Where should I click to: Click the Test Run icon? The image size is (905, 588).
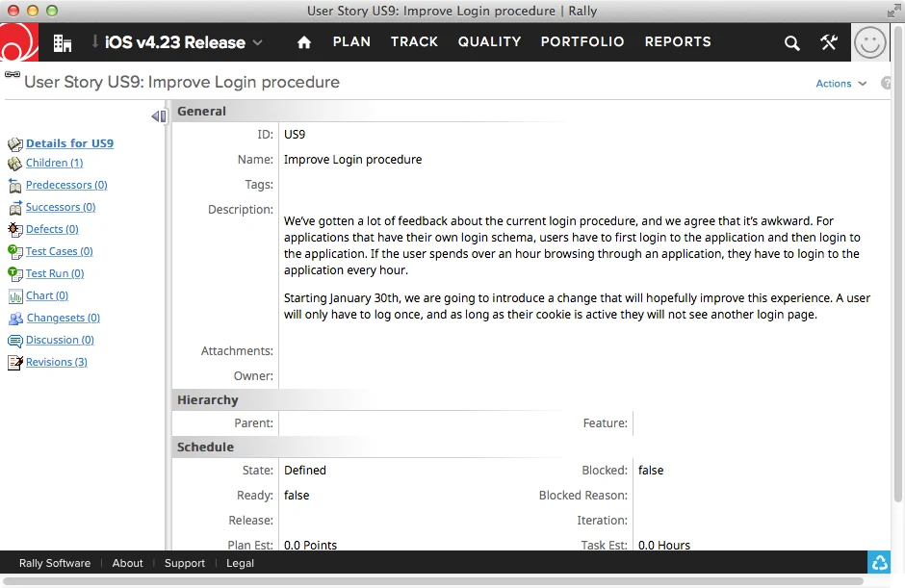pyautogui.click(x=15, y=274)
